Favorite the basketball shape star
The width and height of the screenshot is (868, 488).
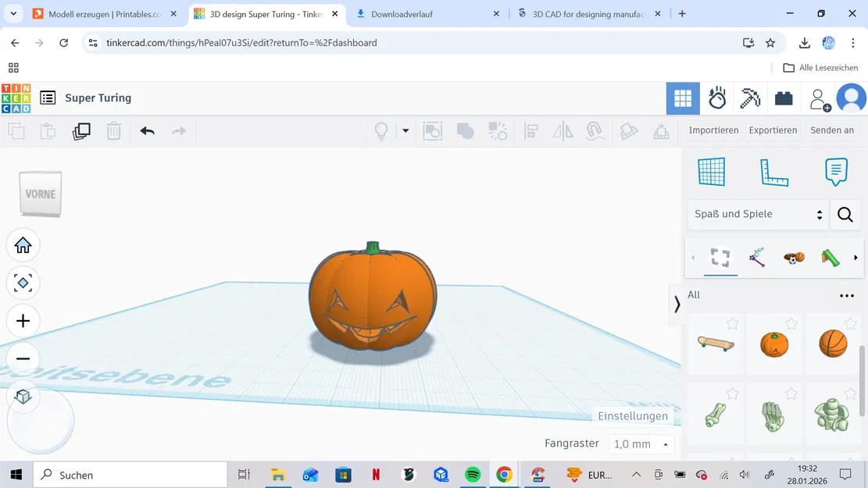pos(850,323)
